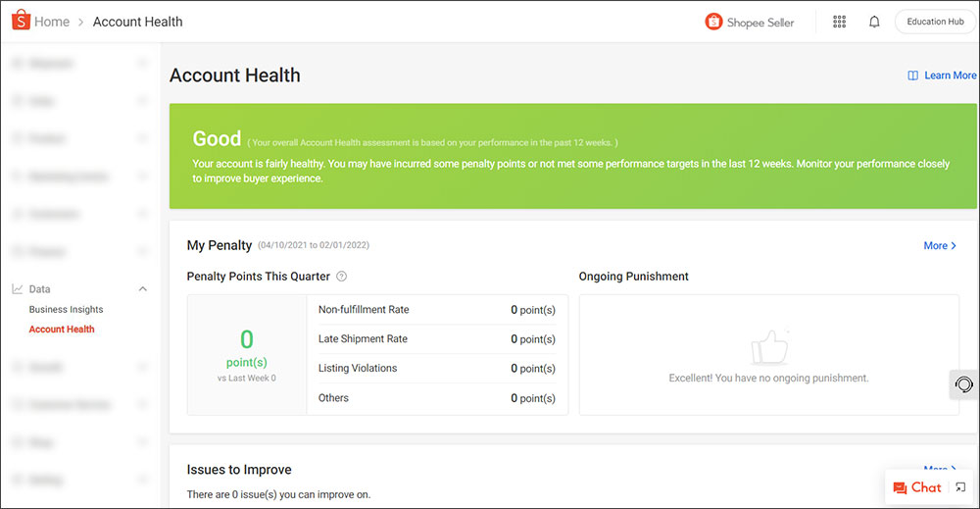This screenshot has height=509, width=980.
Task: Click the 'vs Last Week 0' text
Action: coord(246,379)
